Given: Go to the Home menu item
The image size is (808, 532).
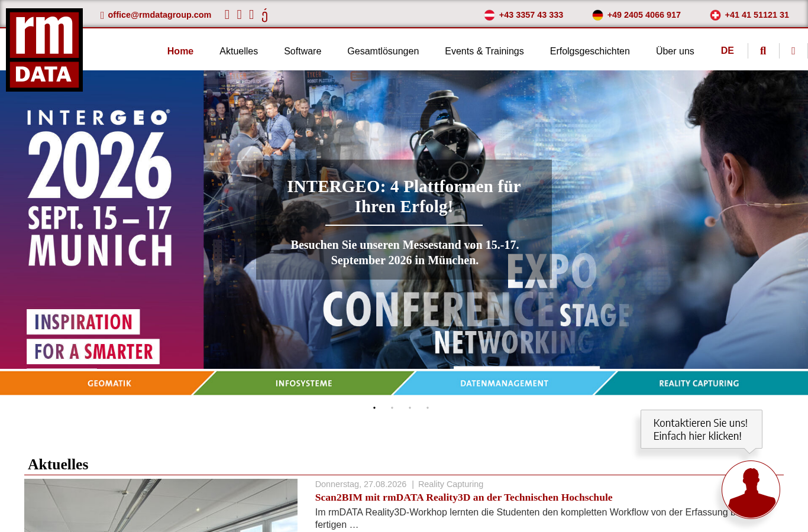Looking at the screenshot, I should pos(180,51).
